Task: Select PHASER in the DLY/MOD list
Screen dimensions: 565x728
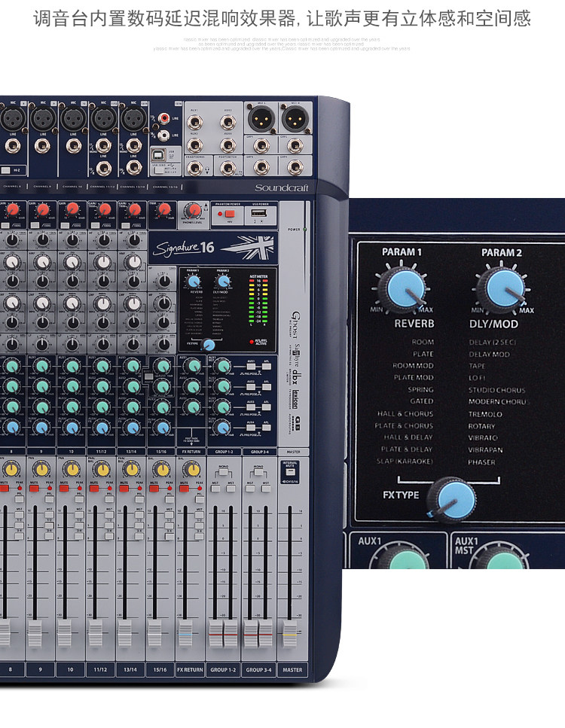Action: 481,462
